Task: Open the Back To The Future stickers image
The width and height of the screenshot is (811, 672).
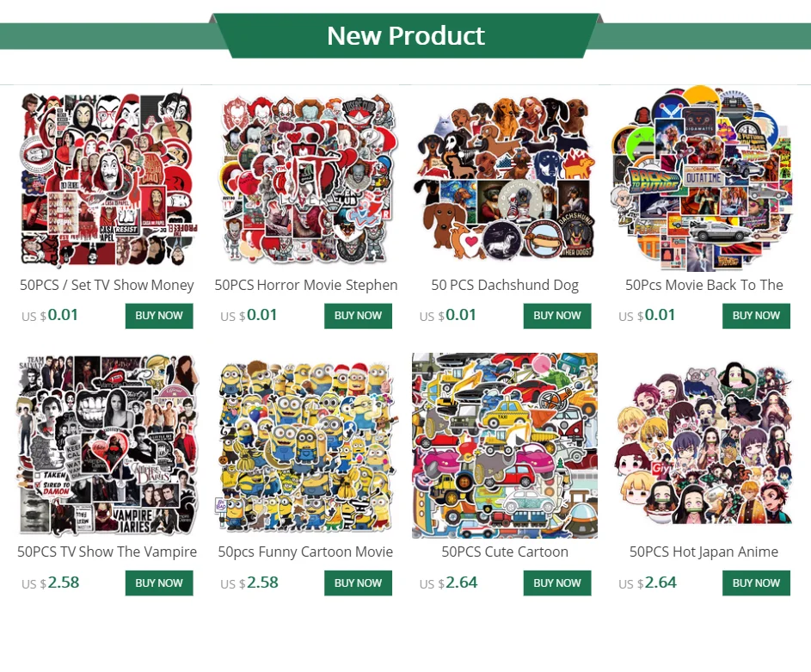Action: 704,178
